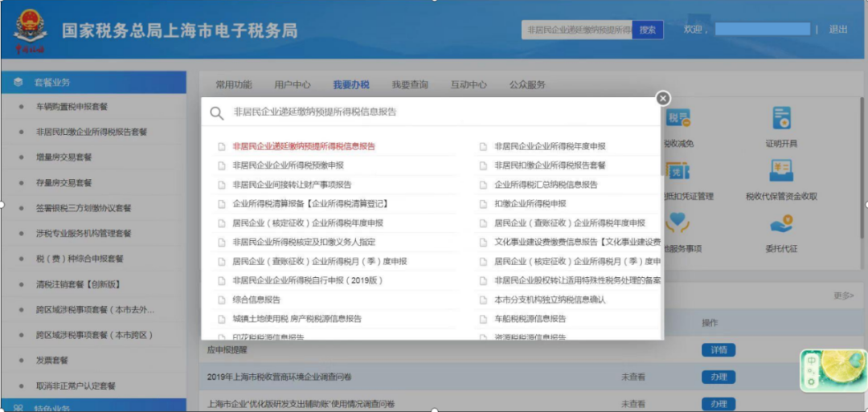
Task: Open 清税注销套餐【创新版】 in sidebar
Action: (77, 285)
